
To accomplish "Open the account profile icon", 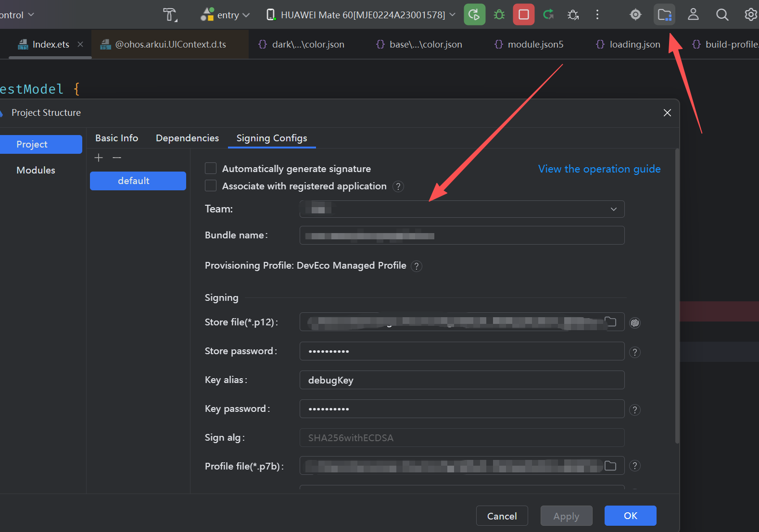I will (x=693, y=14).
